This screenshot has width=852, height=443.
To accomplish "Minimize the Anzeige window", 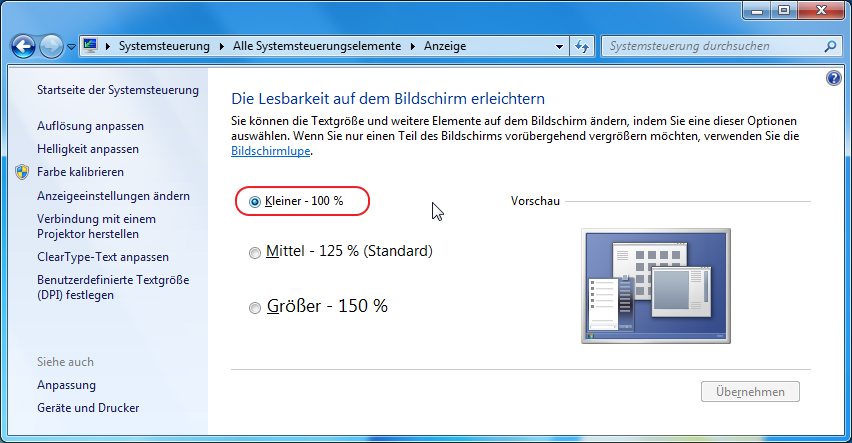I will coord(757,10).
